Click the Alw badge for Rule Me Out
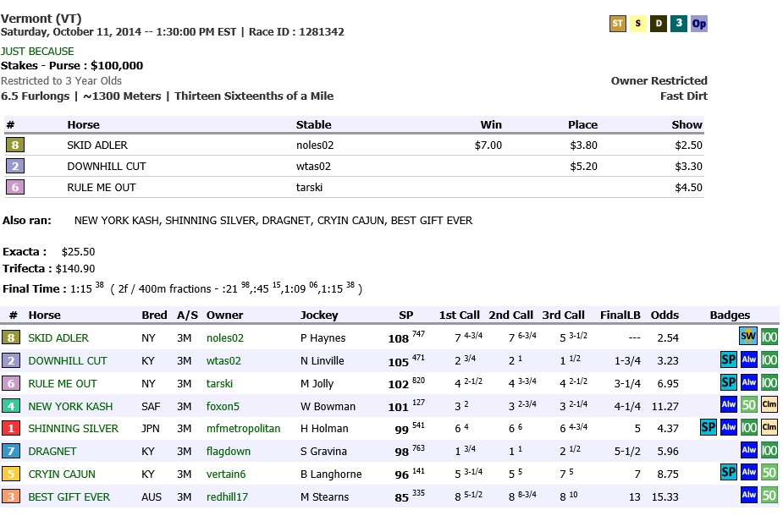 pyautogui.click(x=749, y=383)
